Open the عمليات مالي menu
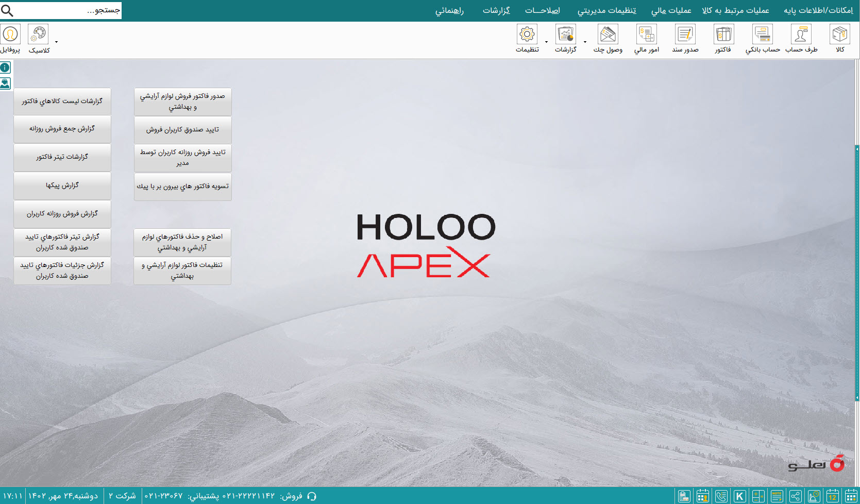 coord(671,10)
